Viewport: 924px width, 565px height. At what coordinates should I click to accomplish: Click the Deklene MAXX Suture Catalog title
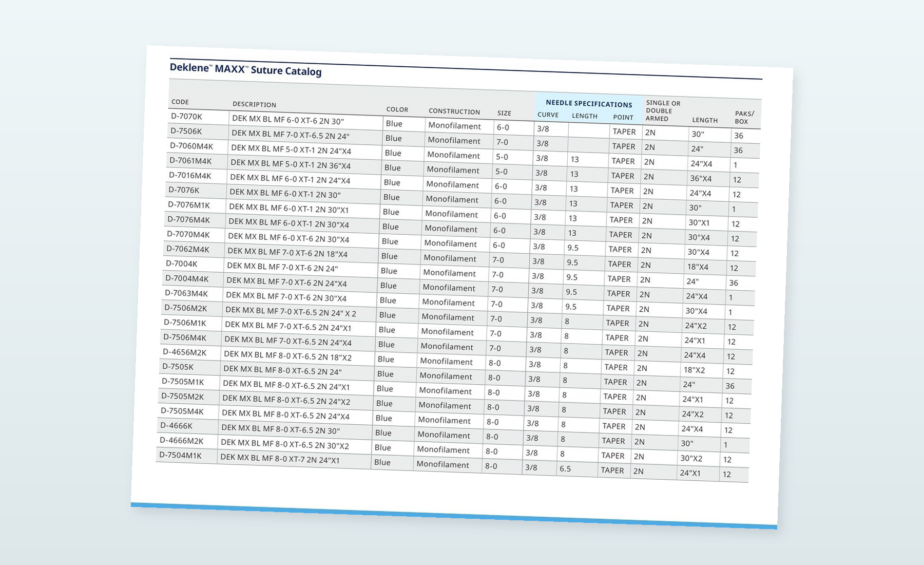245,69
